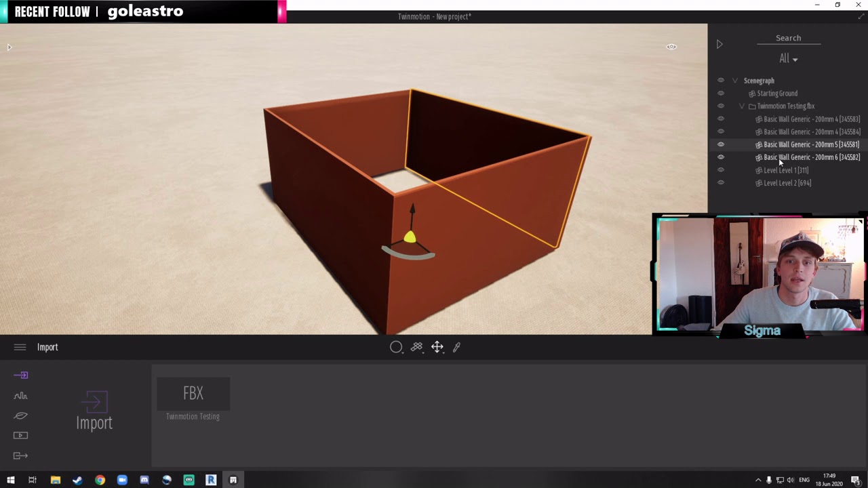Select the eyedropper material picker tool
Image resolution: width=868 pixels, height=488 pixels.
(x=456, y=347)
